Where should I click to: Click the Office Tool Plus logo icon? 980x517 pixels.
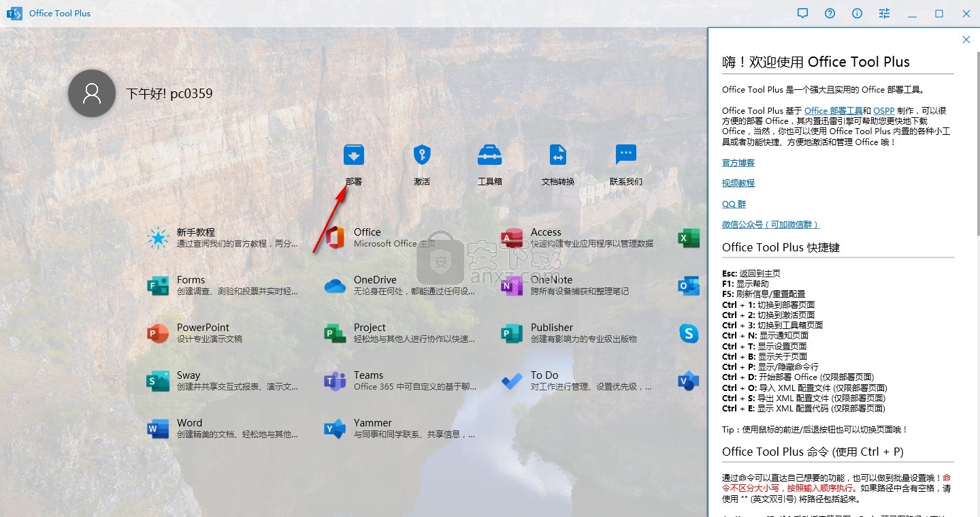pyautogui.click(x=14, y=13)
